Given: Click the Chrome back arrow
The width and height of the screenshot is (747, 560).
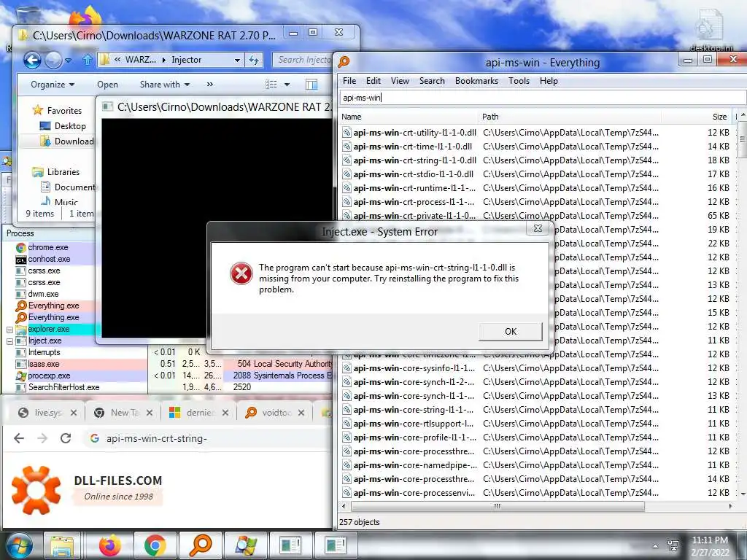Looking at the screenshot, I should coord(19,438).
